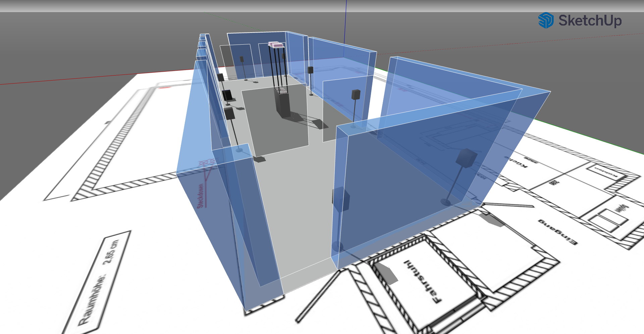Image resolution: width=644 pixels, height=334 pixels.
Task: Select the 'Fahrstuhl' floor plan label
Action: (423, 281)
